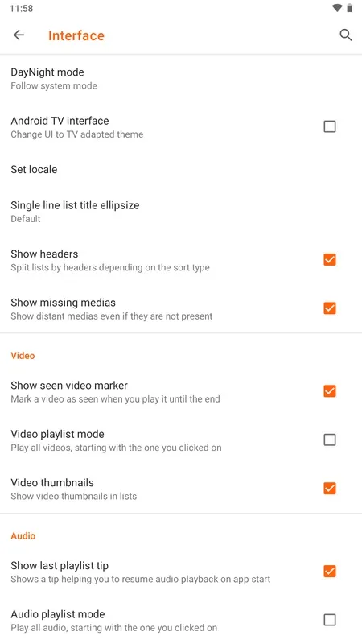Tap the battery status icon
Screen dimensions: 362x644
[350, 8]
